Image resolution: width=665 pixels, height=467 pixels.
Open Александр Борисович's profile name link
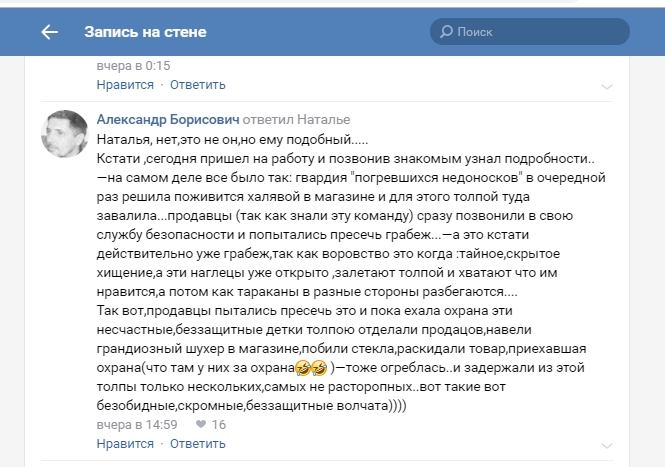[168, 120]
